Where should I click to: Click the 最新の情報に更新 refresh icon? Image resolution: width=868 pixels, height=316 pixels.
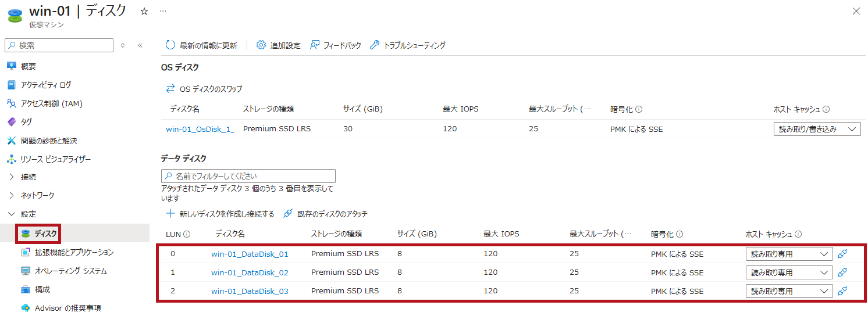click(x=170, y=45)
